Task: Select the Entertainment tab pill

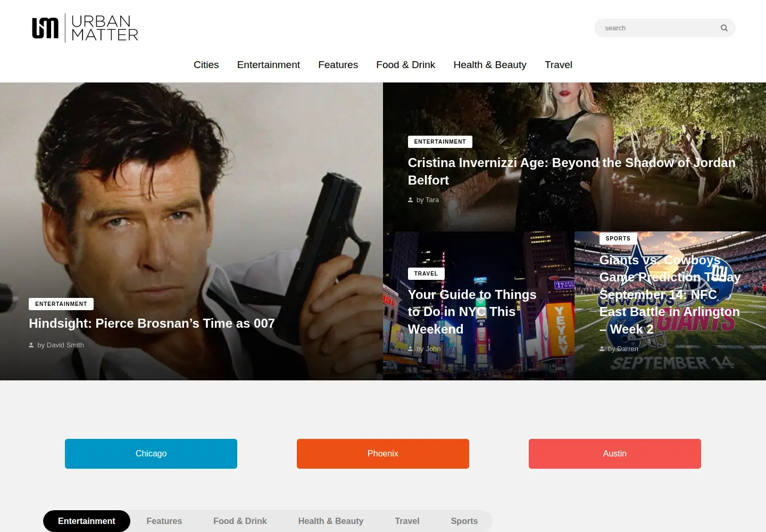Action: click(x=87, y=521)
